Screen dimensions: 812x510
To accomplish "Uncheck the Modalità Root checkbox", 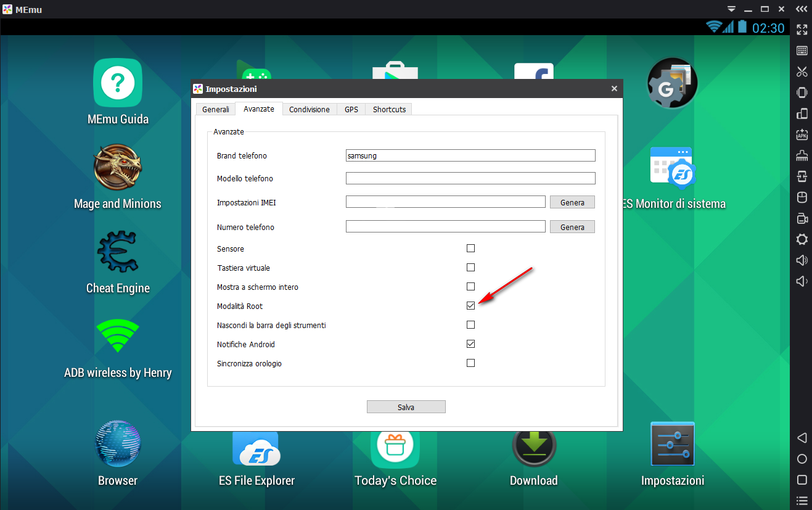I will click(x=471, y=306).
